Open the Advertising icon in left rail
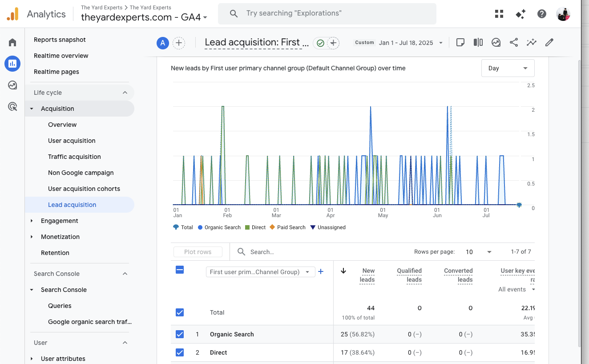589x364 pixels. point(12,106)
